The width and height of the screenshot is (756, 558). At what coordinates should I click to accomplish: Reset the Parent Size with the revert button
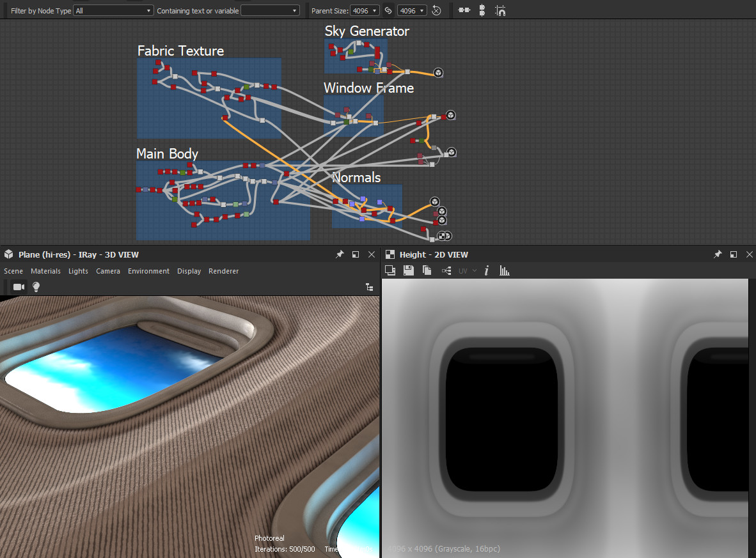[x=437, y=10]
